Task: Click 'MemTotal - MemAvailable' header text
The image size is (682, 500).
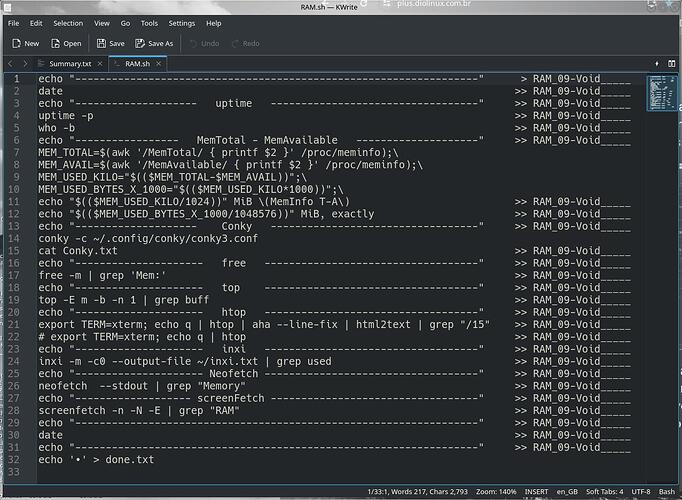Action: pyautogui.click(x=267, y=140)
